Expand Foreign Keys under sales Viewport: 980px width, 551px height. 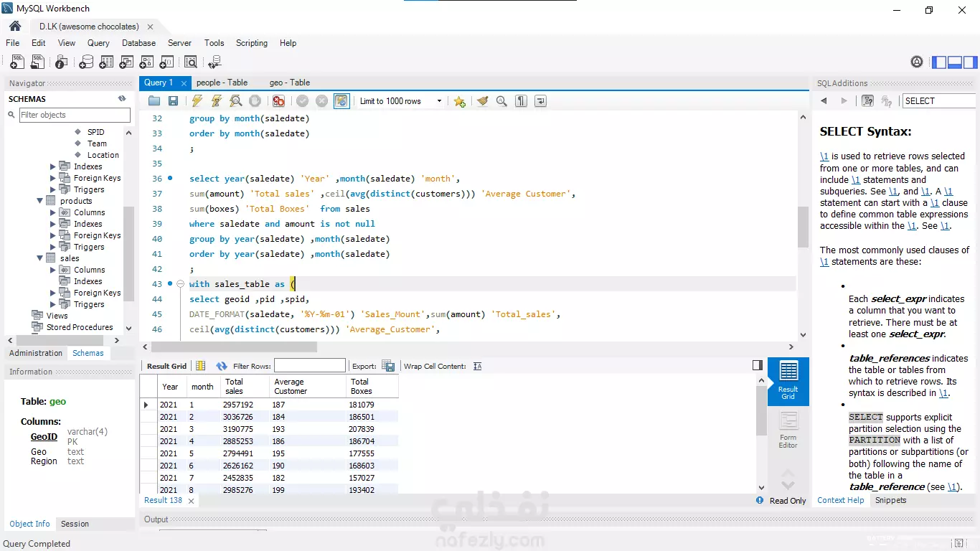[53, 293]
